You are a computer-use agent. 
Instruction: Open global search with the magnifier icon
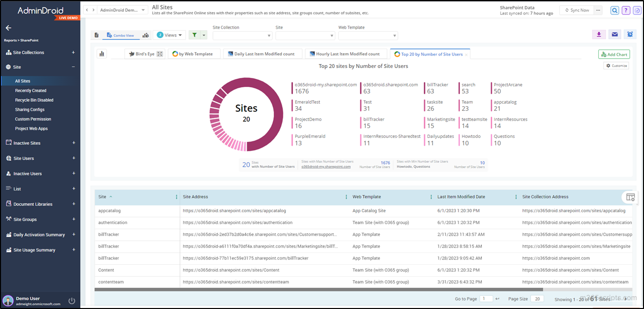click(x=614, y=10)
